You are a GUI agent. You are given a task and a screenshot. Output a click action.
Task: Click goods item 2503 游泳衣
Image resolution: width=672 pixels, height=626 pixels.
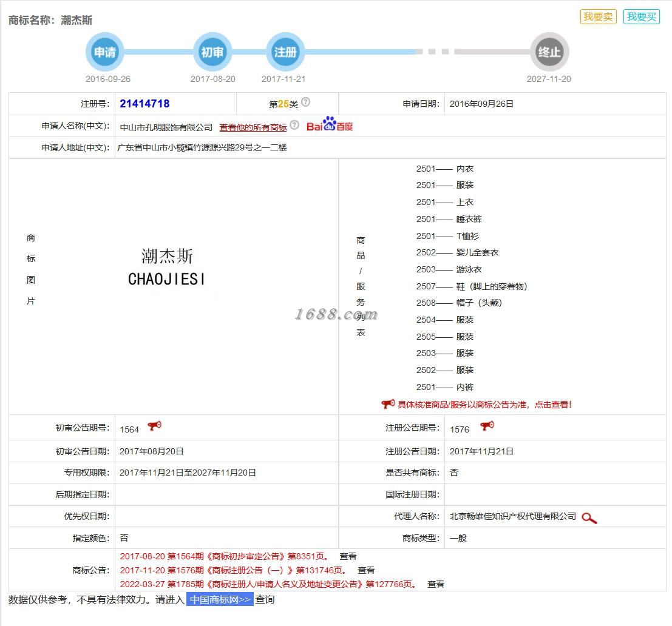[449, 269]
